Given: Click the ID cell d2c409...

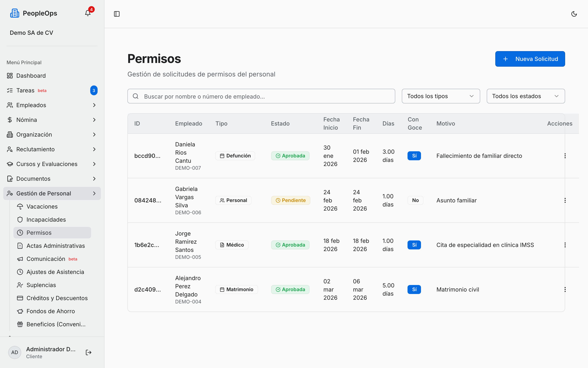Looking at the screenshot, I should 147,289.
